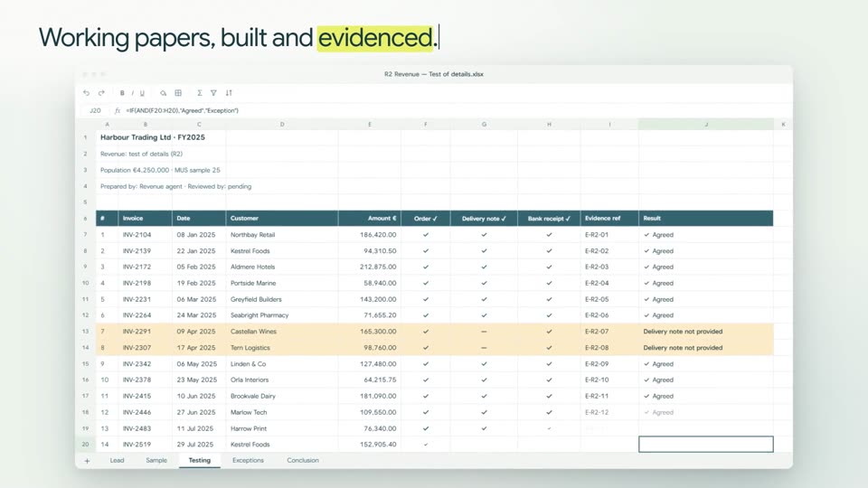Click the Bank receipt ✓ header cell
The image size is (868, 488).
tap(549, 219)
